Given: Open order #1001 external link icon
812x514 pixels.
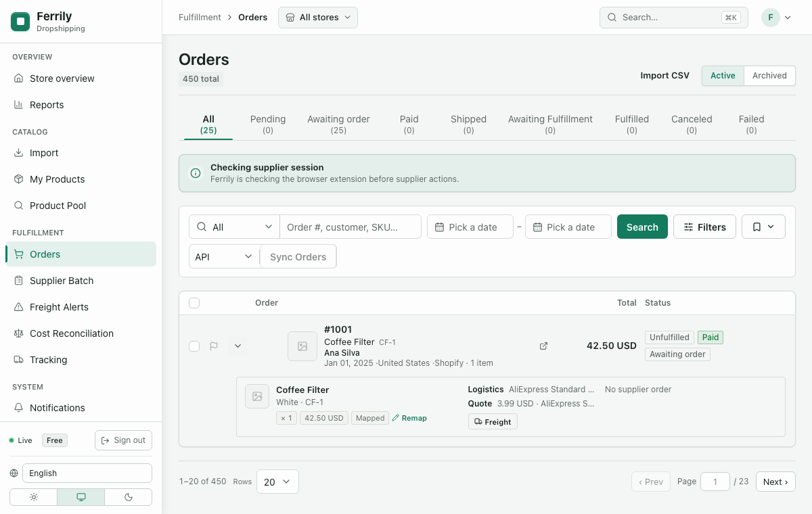Looking at the screenshot, I should click(x=543, y=346).
